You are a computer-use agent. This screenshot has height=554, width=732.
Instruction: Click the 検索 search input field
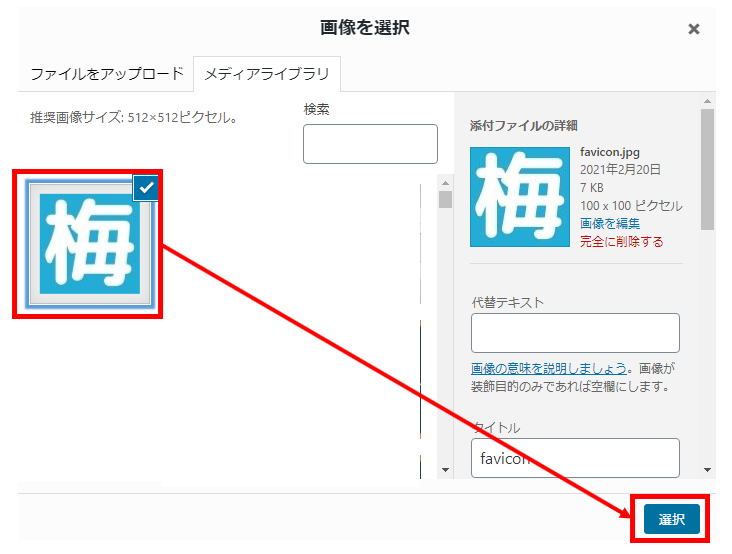click(x=370, y=144)
